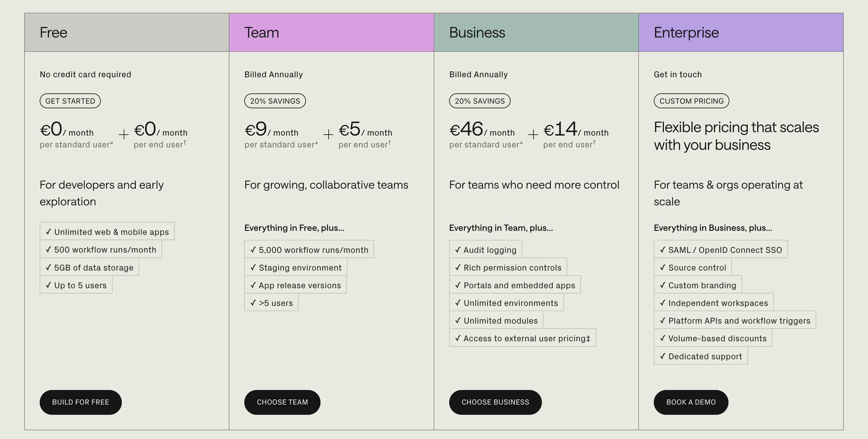The width and height of the screenshot is (868, 439).
Task: Click the GET STARTED badge under Free
Action: 70,101
